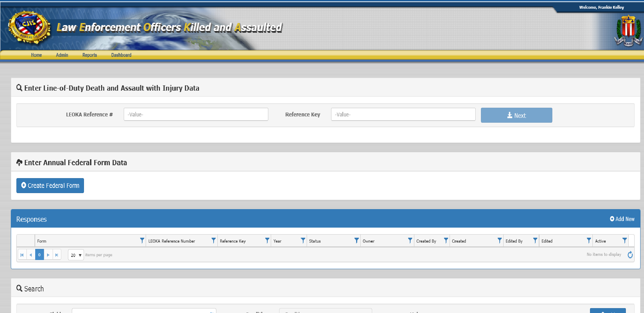Select page number 0 in the pager
Screen dimensions: 644x313
(39, 255)
